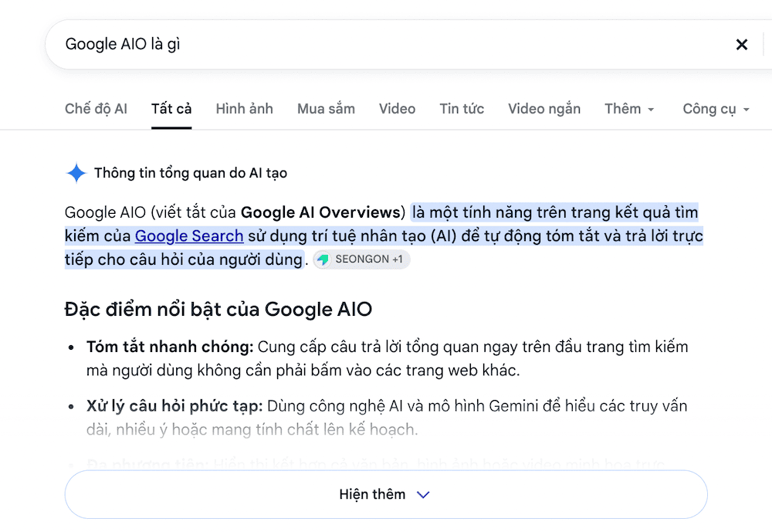
Task: Click the heading 'Đặc điểm nổi bật của Google AIO'
Action: (218, 310)
